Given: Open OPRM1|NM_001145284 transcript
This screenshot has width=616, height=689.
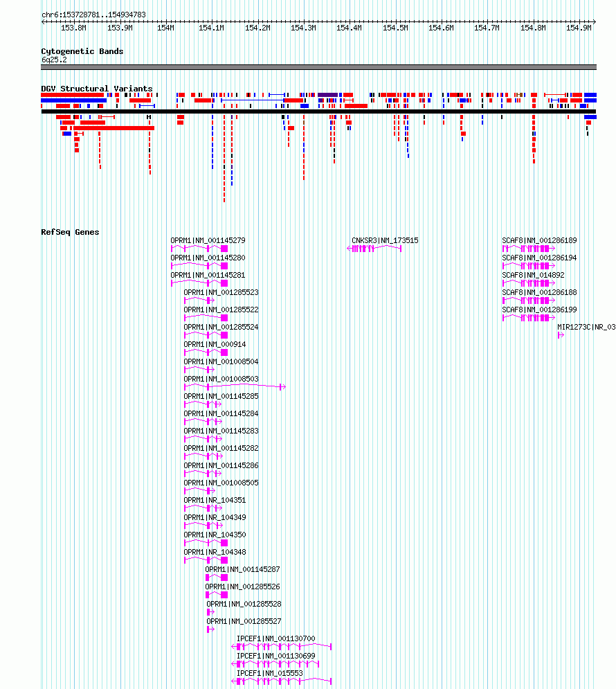Looking at the screenshot, I should click(x=221, y=413).
